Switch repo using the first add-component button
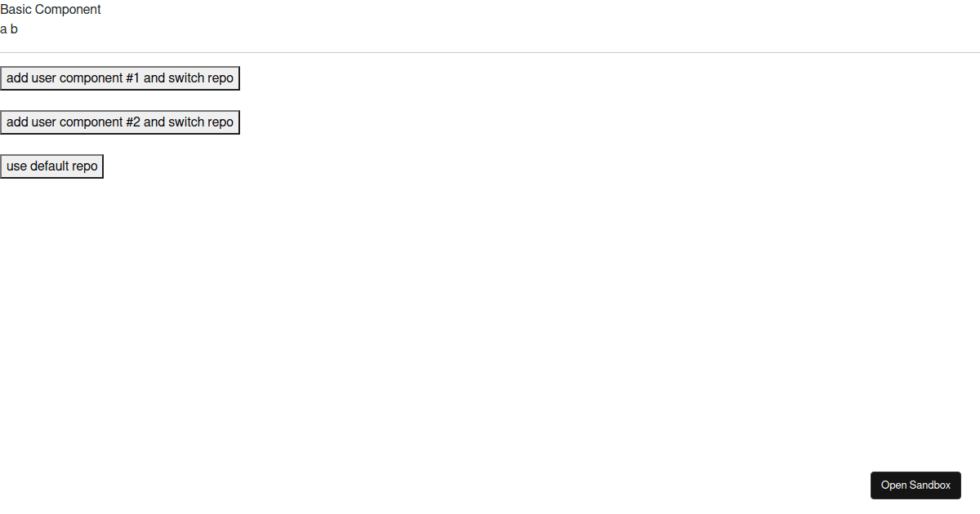Screen dimensions: 980x514 point(119,78)
